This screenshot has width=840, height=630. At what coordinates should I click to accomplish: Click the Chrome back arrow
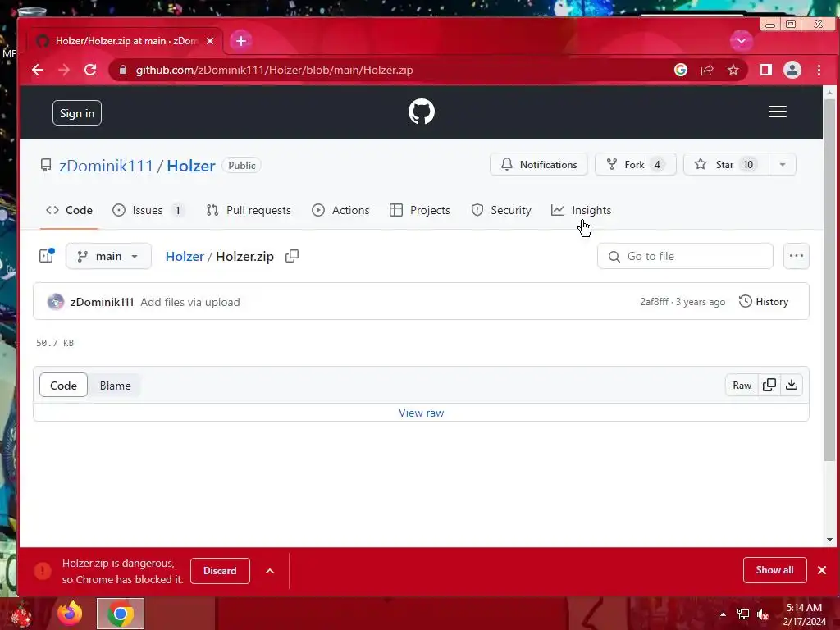point(38,70)
